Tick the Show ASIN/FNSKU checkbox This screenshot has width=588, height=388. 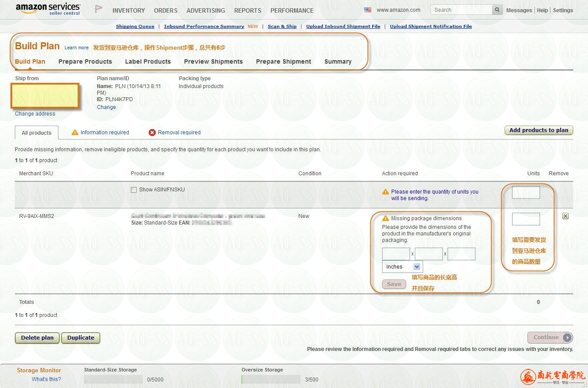pos(134,190)
